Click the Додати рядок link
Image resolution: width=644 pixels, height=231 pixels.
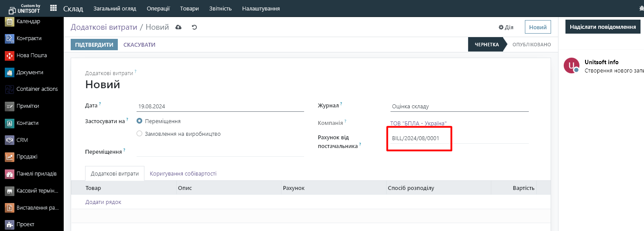103,202
